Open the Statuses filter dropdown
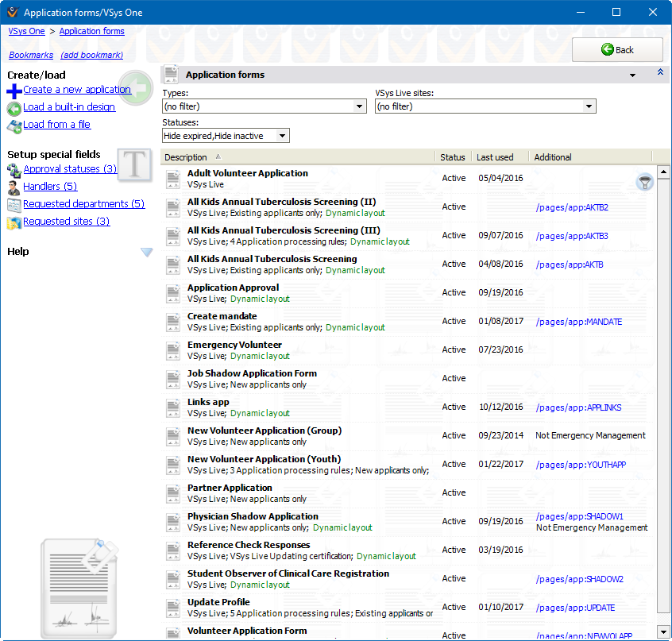672x641 pixels. coord(282,136)
